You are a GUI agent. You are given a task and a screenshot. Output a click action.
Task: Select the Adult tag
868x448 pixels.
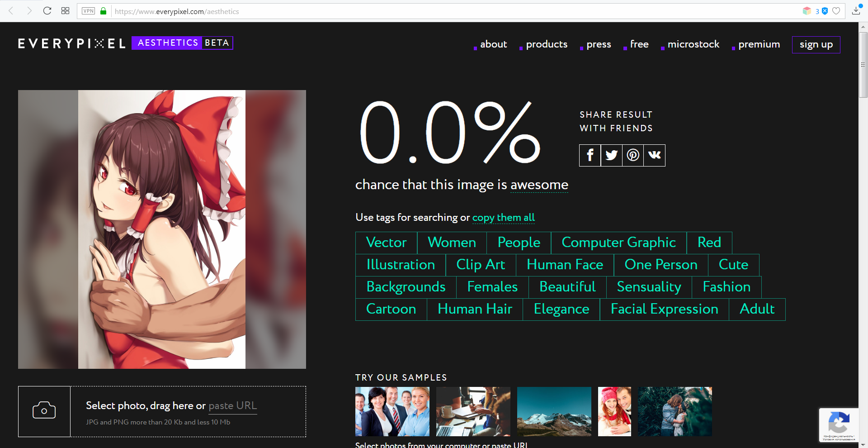coord(757,309)
